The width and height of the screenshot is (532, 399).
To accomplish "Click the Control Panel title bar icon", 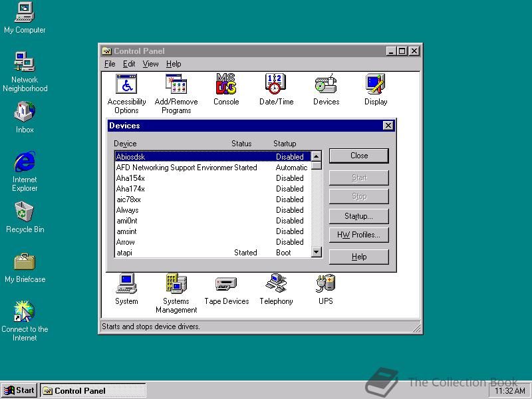I will click(x=107, y=51).
